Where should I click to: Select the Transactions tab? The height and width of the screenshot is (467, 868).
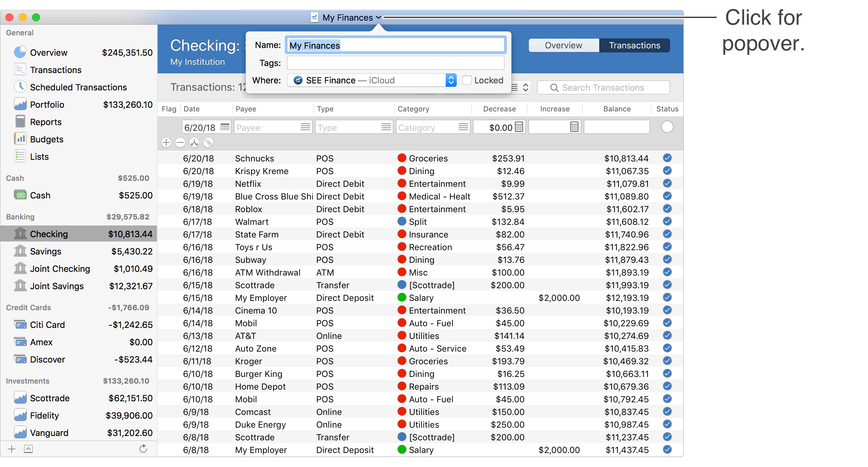635,45
